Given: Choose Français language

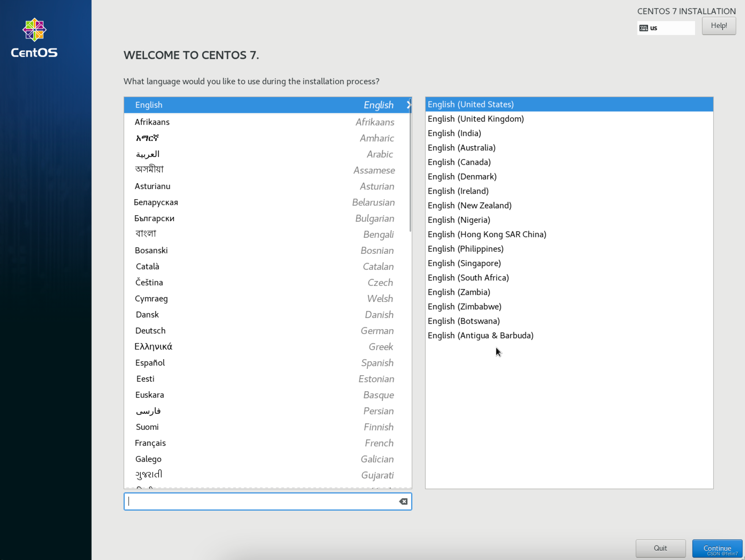Looking at the screenshot, I should tap(268, 443).
